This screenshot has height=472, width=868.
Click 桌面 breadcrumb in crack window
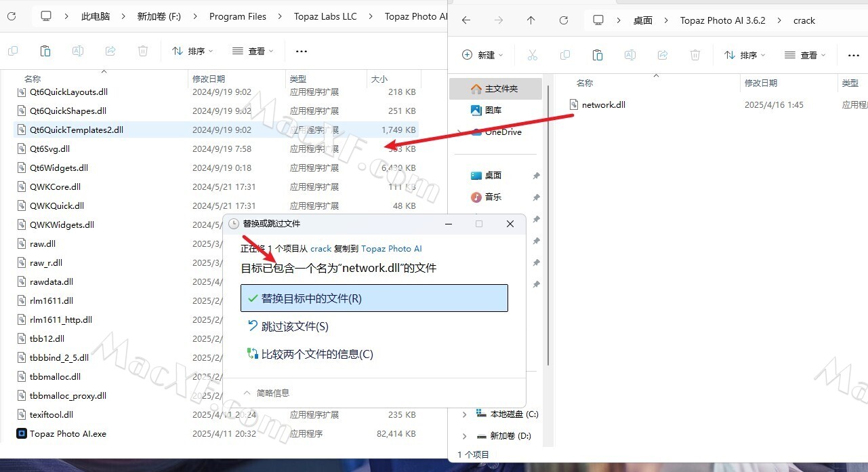point(643,20)
